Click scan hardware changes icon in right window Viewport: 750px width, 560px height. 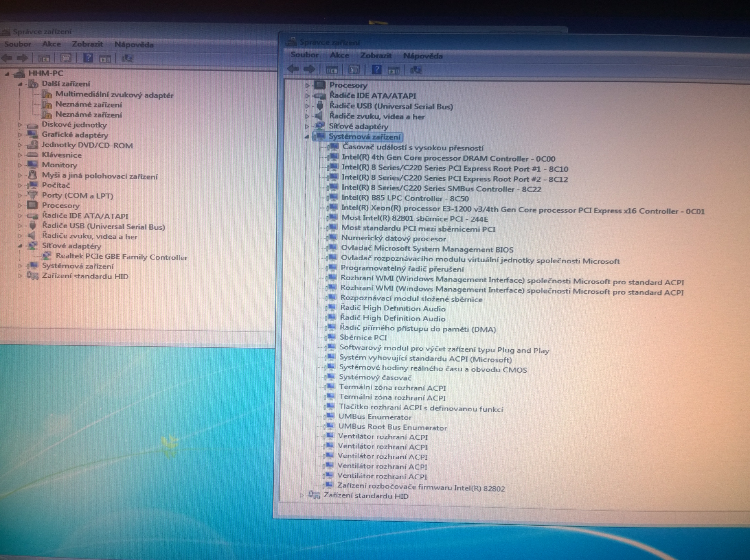tap(416, 70)
